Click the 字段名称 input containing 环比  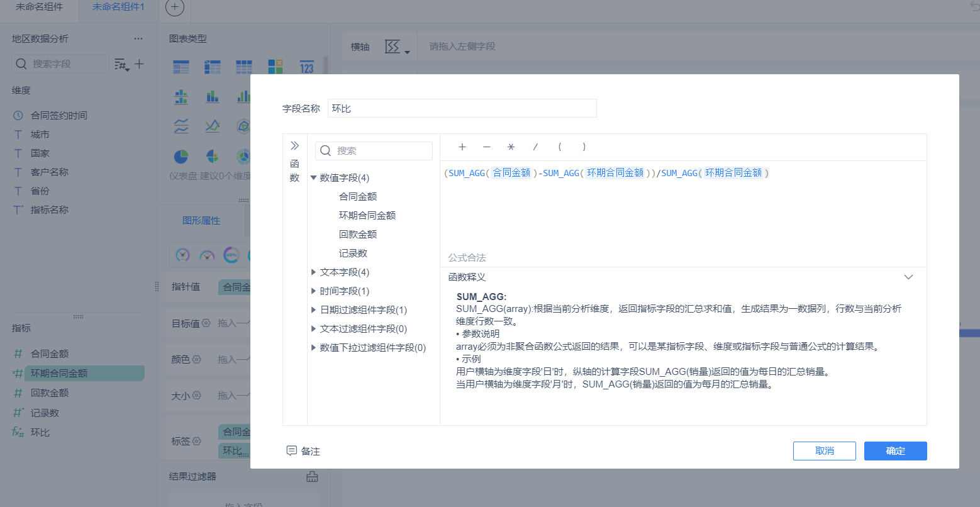(x=462, y=108)
